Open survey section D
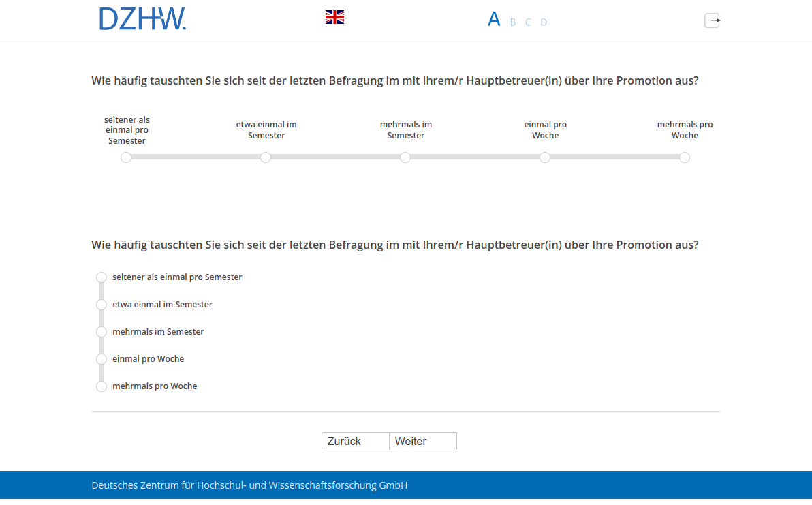This screenshot has width=812, height=505. click(544, 22)
